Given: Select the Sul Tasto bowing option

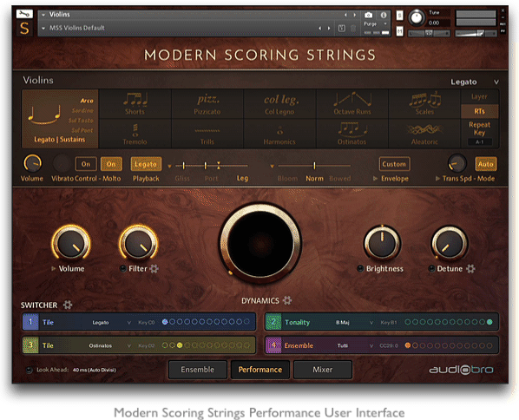Looking at the screenshot, I should 81,120.
